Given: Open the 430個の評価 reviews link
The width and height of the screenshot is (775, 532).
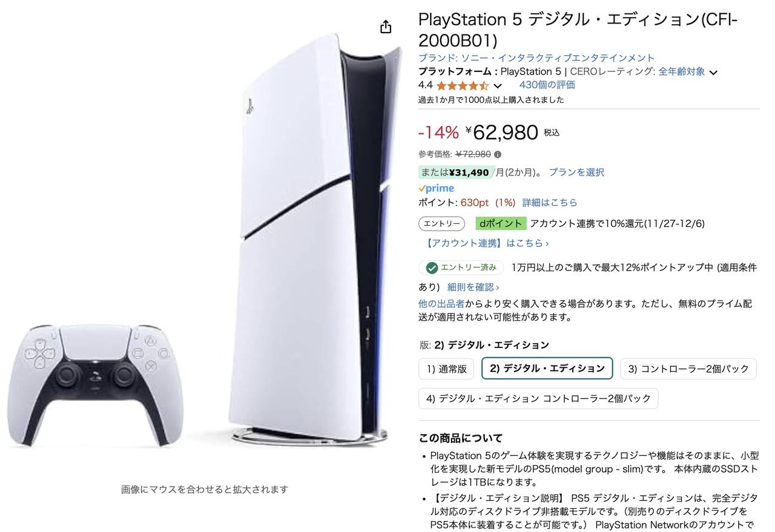Looking at the screenshot, I should click(x=547, y=85).
